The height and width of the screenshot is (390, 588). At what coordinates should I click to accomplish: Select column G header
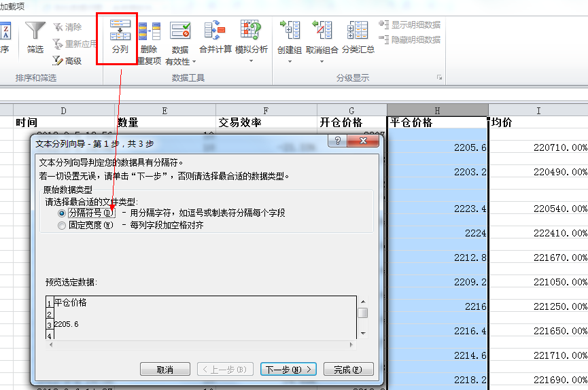351,110
